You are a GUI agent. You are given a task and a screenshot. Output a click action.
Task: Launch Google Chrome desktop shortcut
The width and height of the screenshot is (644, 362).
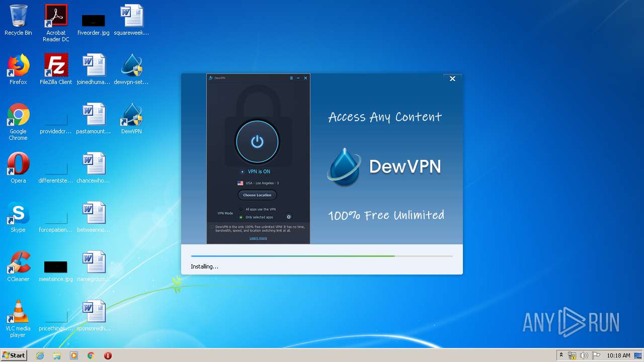18,122
